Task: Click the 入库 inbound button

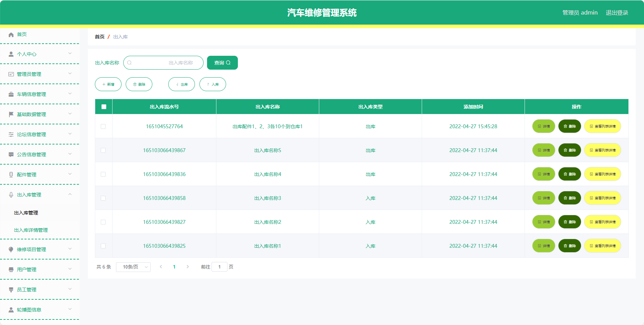Action: point(213,84)
